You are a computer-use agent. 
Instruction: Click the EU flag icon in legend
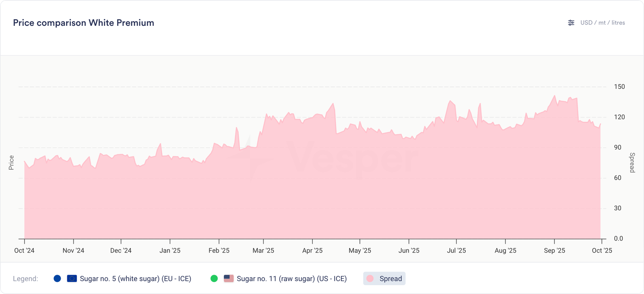point(72,278)
